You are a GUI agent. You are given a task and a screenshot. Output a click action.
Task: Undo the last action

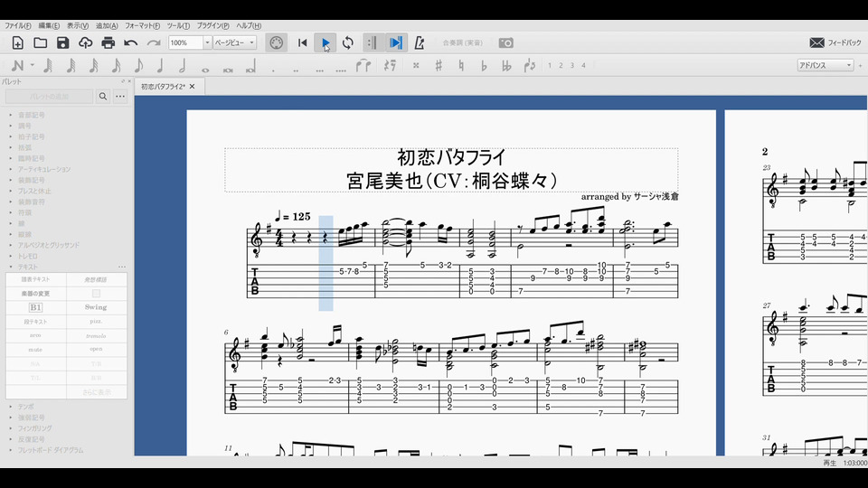point(130,42)
